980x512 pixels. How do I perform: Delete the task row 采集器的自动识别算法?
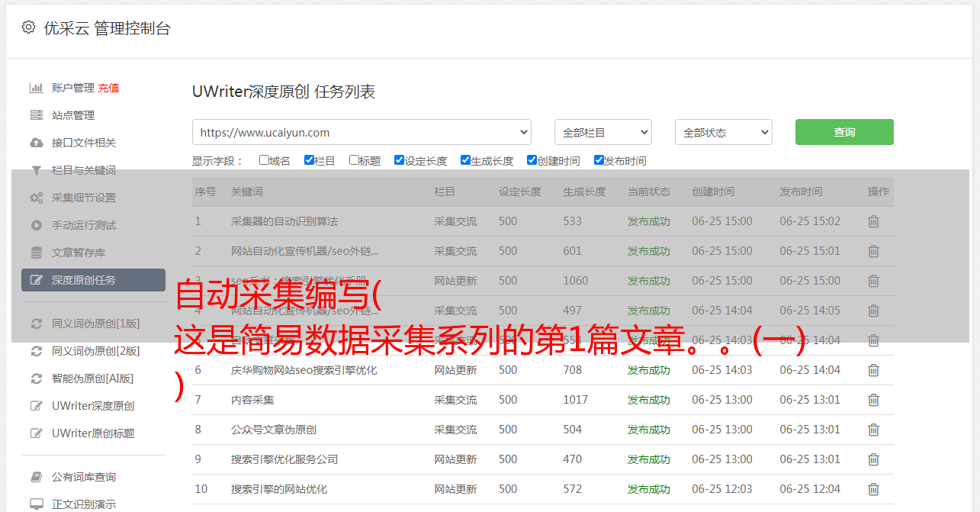(873, 221)
